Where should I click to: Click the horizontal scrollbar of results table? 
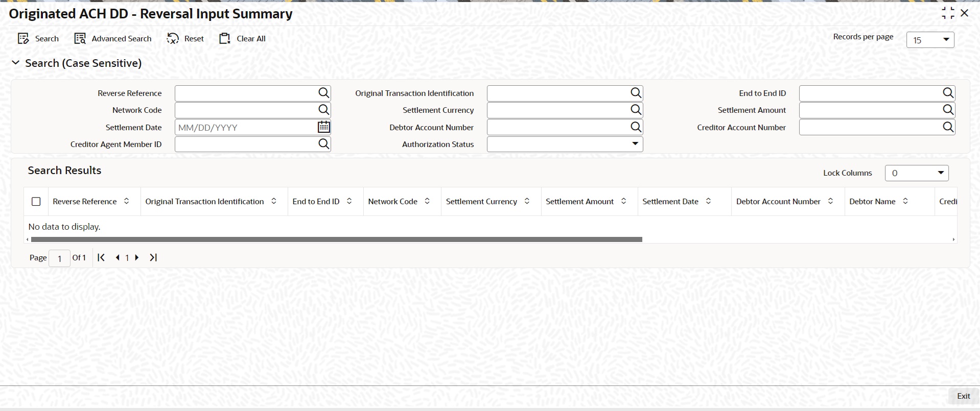tap(336, 239)
